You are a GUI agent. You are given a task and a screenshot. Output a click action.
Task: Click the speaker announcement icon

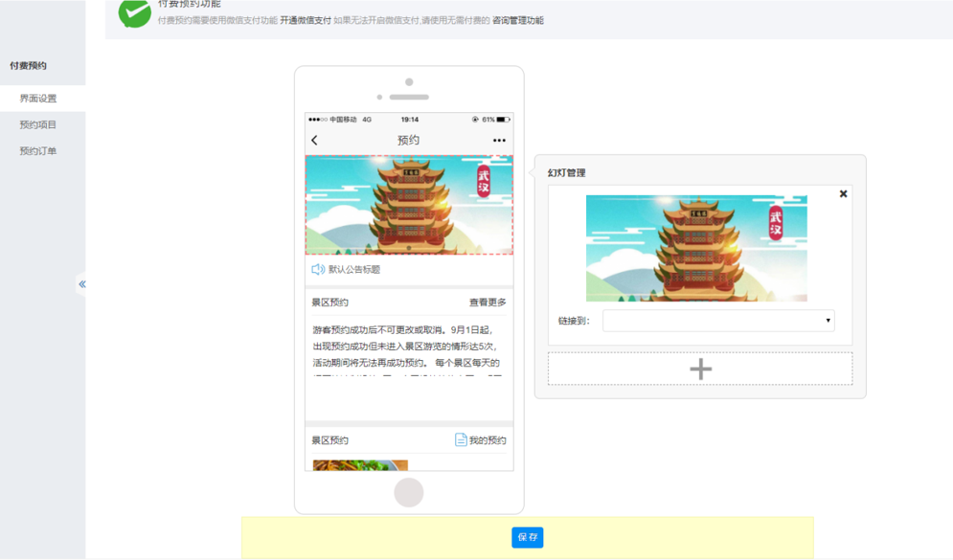click(318, 270)
